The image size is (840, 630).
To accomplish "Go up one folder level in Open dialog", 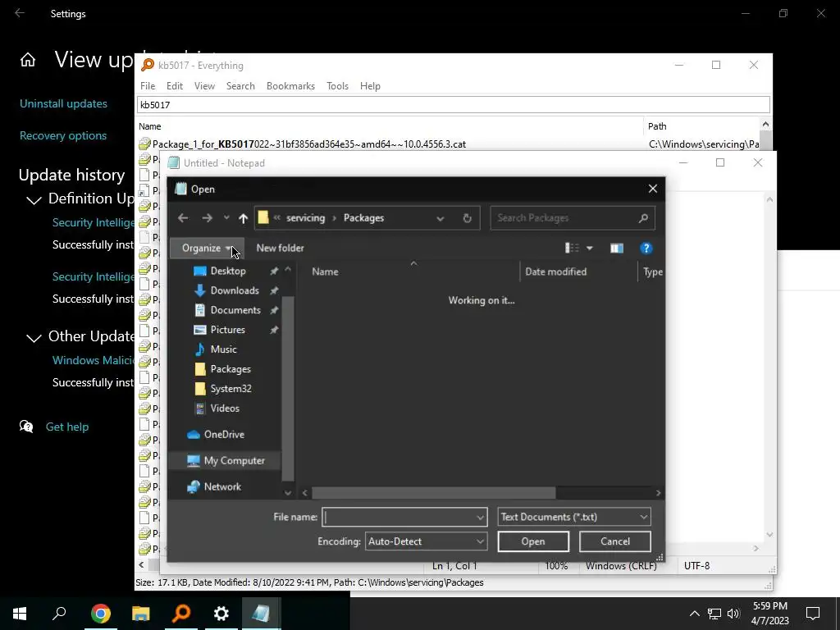I will 243,218.
